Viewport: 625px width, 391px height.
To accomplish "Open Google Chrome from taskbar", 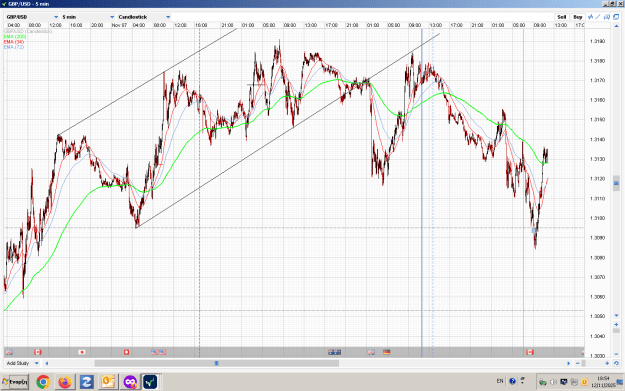I will (x=43, y=382).
